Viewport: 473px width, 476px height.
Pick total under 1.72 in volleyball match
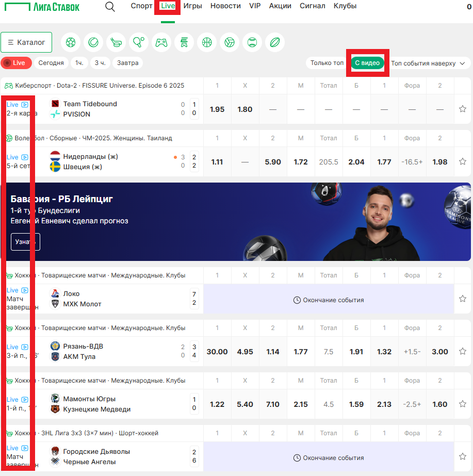(x=301, y=162)
